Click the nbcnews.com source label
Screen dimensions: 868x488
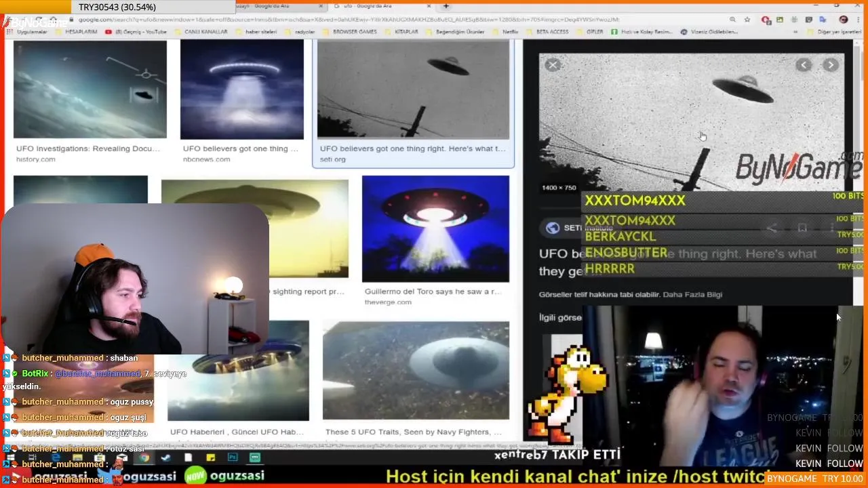point(206,159)
